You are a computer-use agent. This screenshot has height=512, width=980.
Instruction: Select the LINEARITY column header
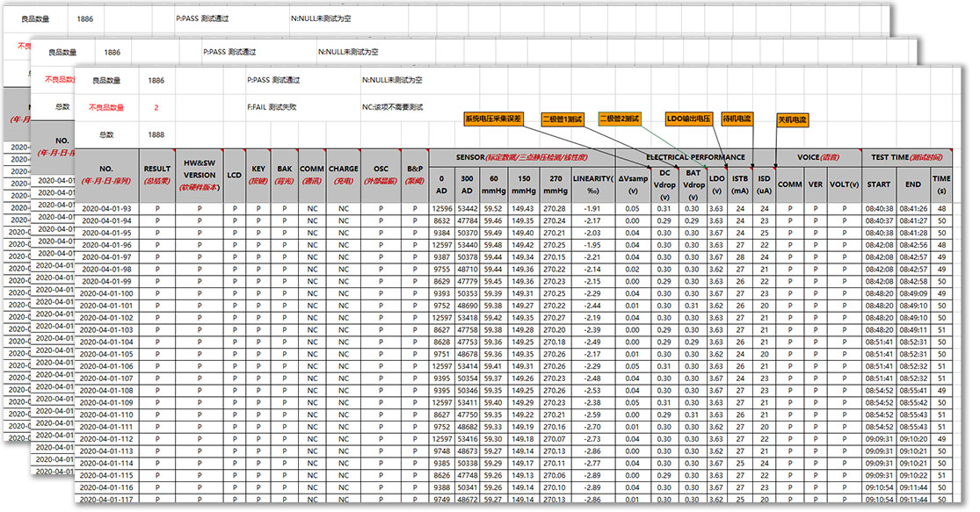click(x=592, y=184)
